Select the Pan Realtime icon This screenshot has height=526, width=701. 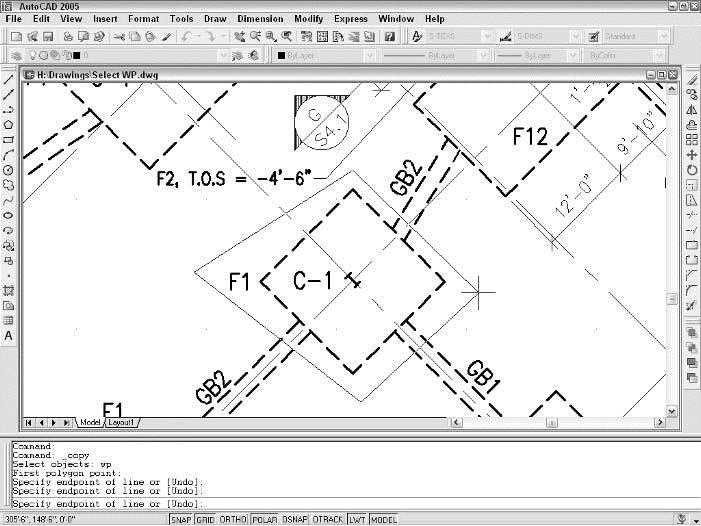240,37
